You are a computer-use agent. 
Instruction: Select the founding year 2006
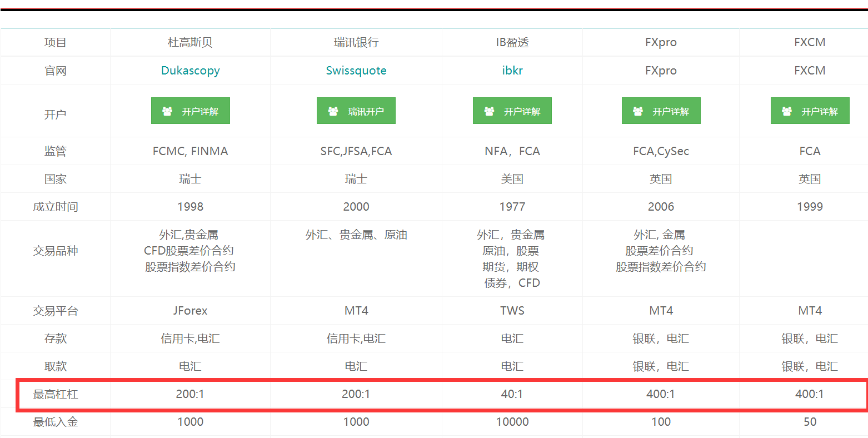coord(661,207)
